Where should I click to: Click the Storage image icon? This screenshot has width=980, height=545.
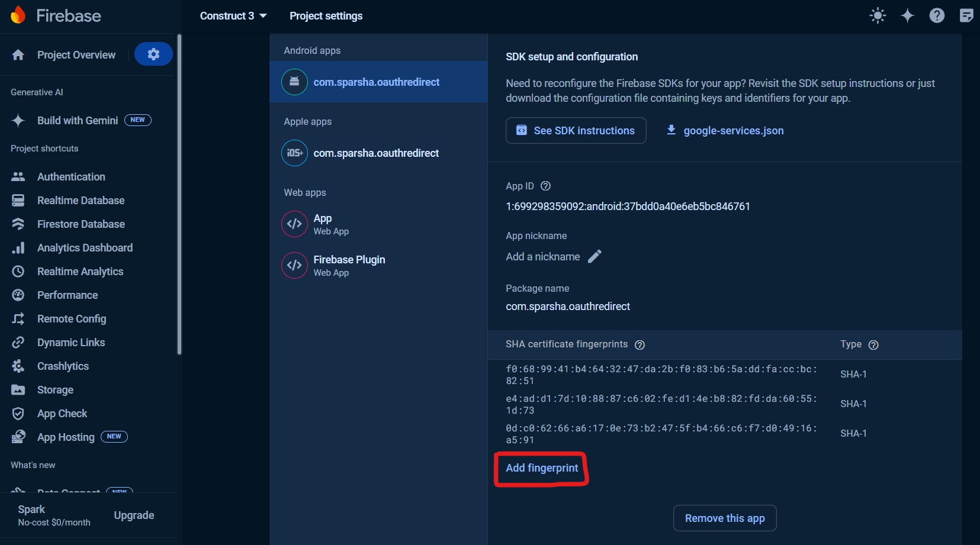pyautogui.click(x=18, y=390)
